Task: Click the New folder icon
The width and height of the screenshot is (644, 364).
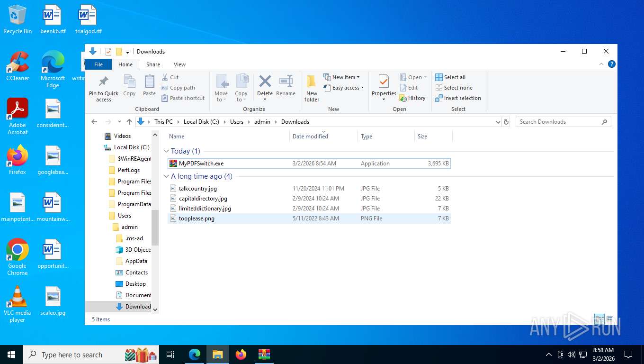Action: [x=311, y=82]
